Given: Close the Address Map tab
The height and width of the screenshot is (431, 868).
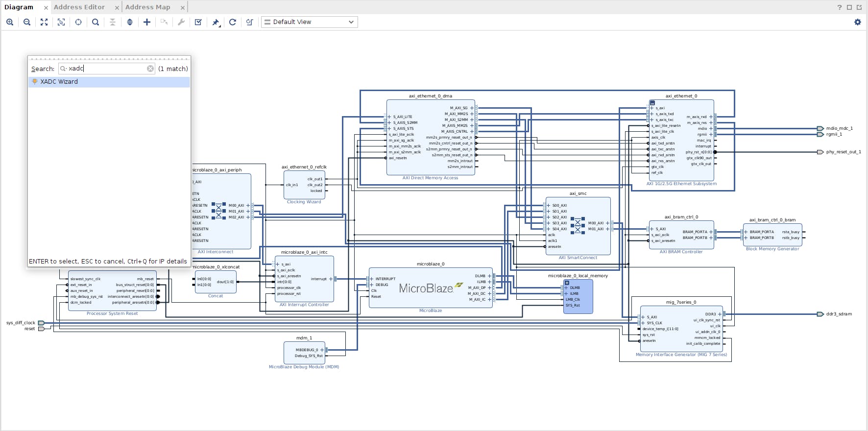Looking at the screenshot, I should pos(182,8).
